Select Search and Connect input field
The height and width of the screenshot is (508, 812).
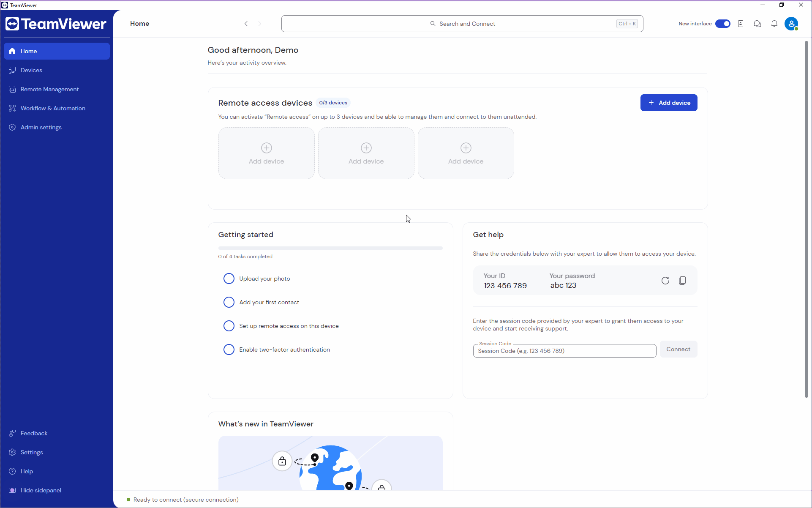pyautogui.click(x=462, y=23)
